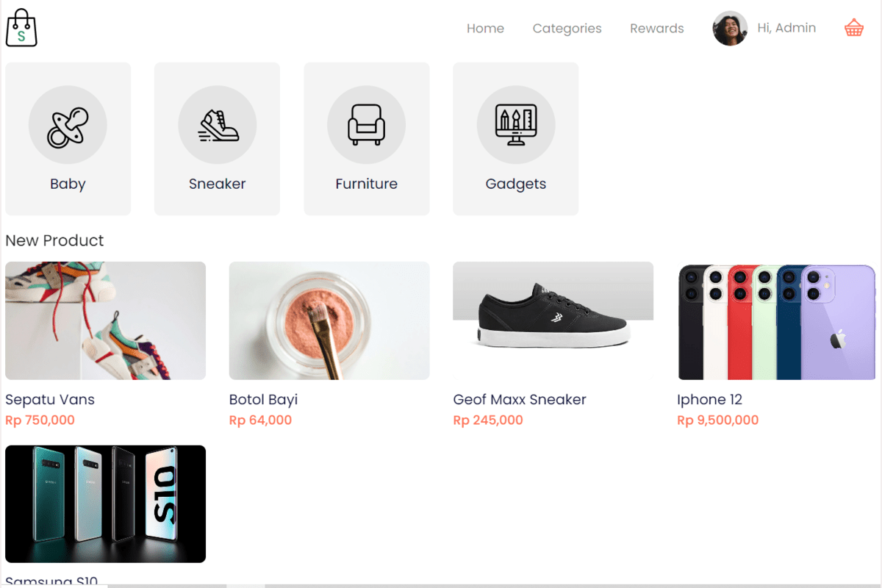Choose the Furniture armchair category icon

(x=366, y=126)
